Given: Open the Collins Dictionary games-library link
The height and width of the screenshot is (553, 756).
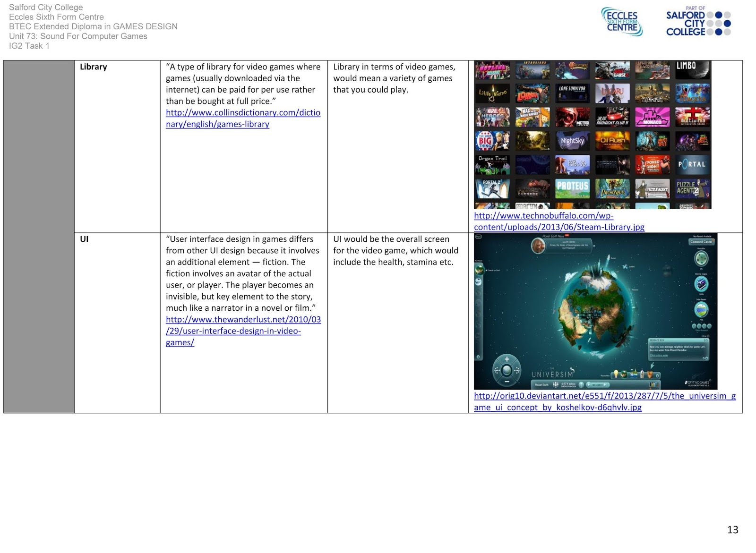Looking at the screenshot, I should coord(243,118).
